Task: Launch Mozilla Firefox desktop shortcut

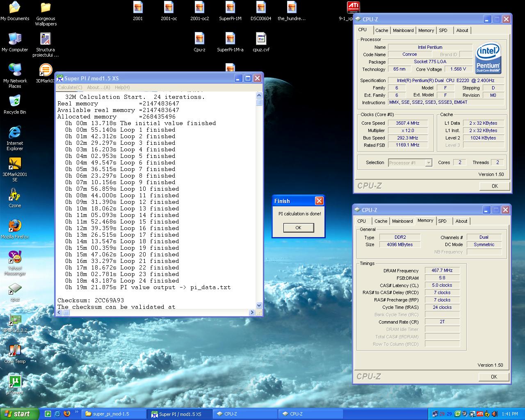Action: coord(15,229)
